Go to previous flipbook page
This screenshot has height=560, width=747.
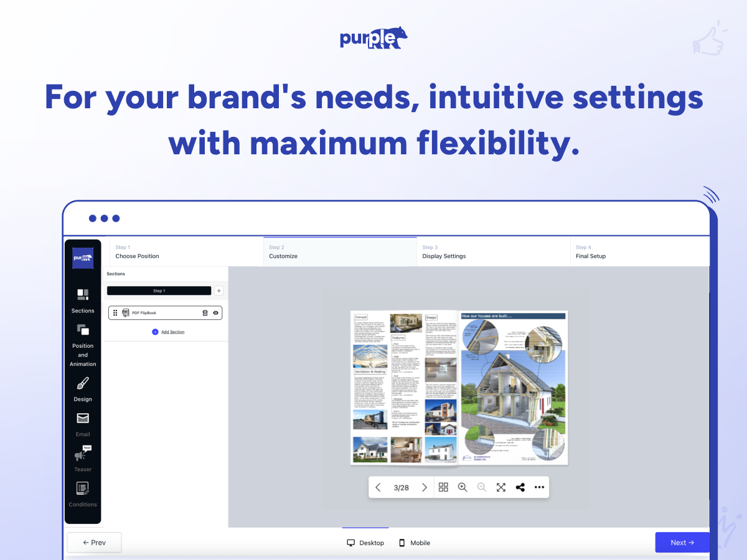(x=378, y=488)
